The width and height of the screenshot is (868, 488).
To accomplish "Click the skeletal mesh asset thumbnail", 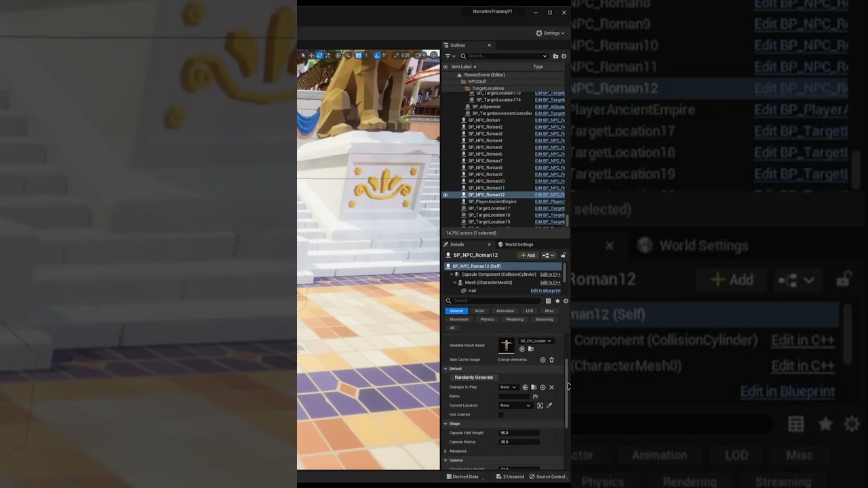I will click(507, 345).
